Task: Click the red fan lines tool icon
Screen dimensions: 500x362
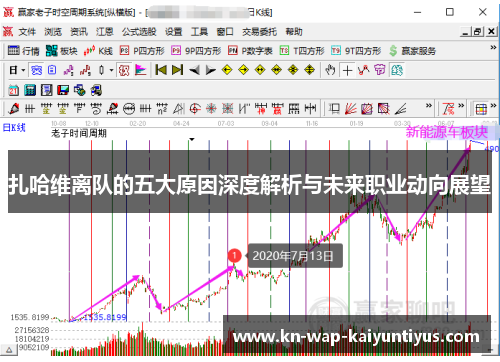Action: pyautogui.click(x=350, y=109)
